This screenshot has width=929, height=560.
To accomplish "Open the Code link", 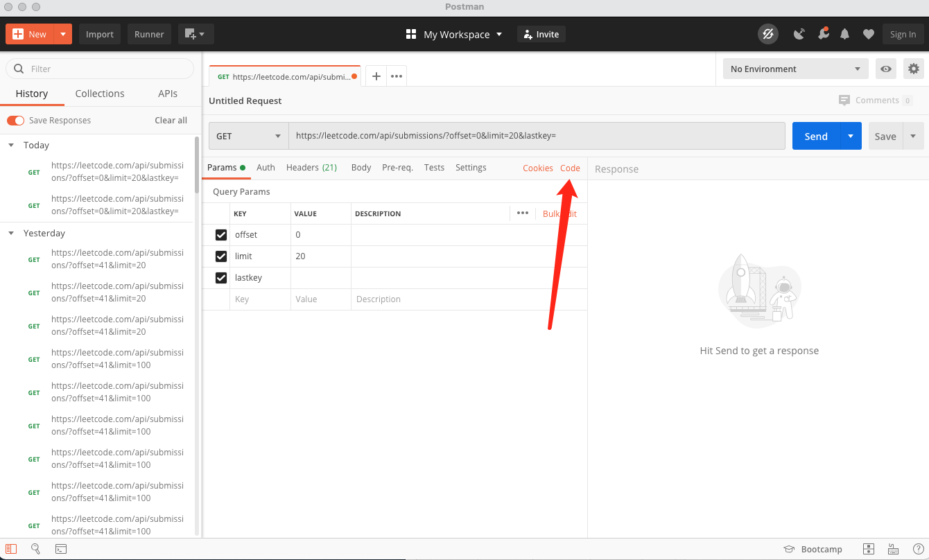I will [570, 168].
